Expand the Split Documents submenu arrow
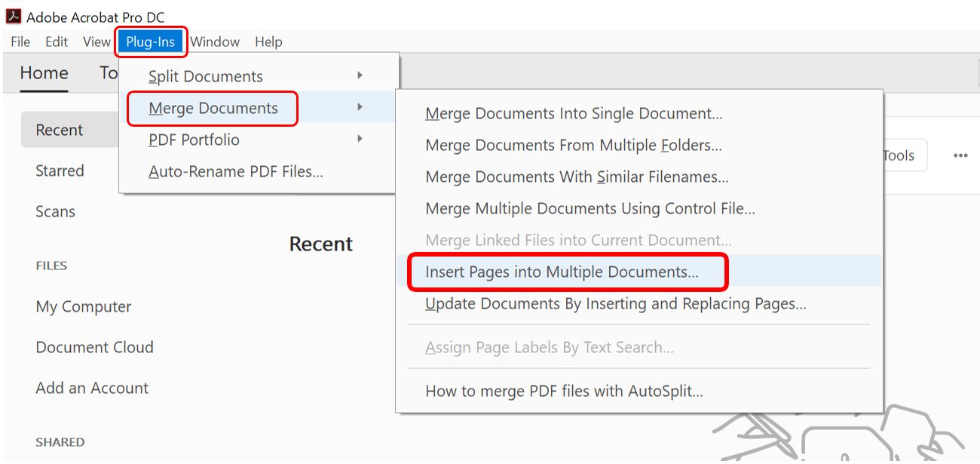Viewport: 980px width, 464px height. 360,75
